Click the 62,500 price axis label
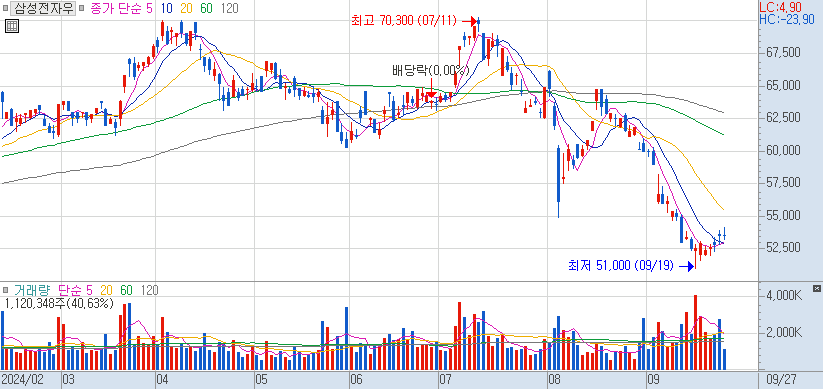The width and height of the screenshot is (823, 389). pos(784,118)
